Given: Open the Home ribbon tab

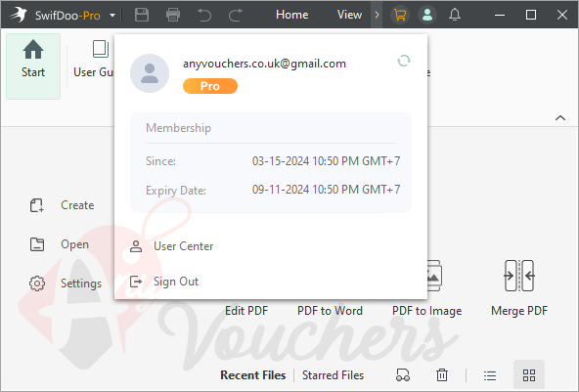Looking at the screenshot, I should click(x=292, y=15).
